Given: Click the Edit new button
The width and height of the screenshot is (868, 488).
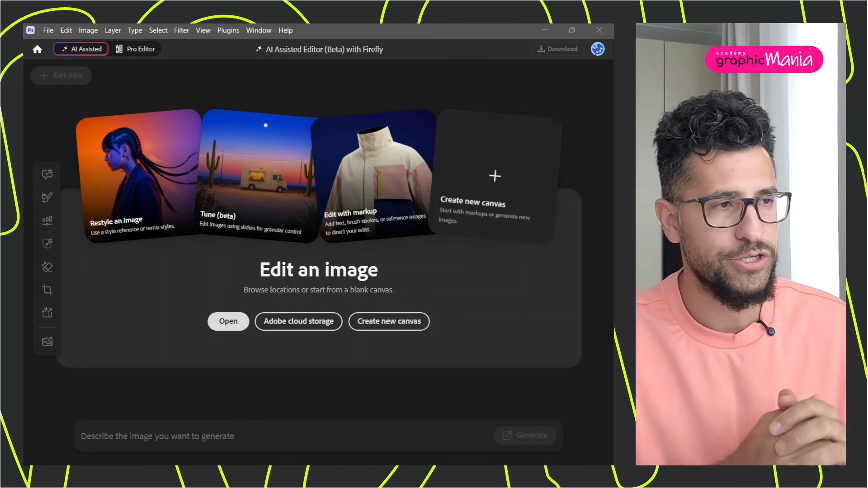Looking at the screenshot, I should tap(61, 75).
